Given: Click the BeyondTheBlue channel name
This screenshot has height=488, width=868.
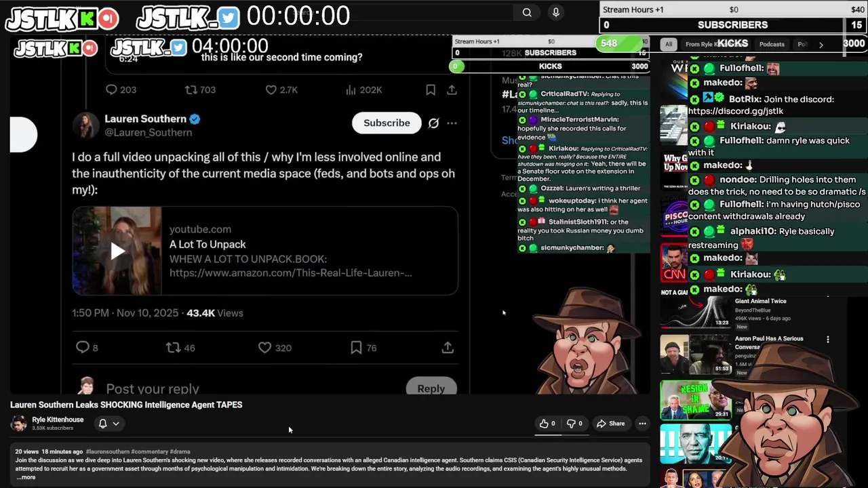Looking at the screenshot, I should coord(752,310).
